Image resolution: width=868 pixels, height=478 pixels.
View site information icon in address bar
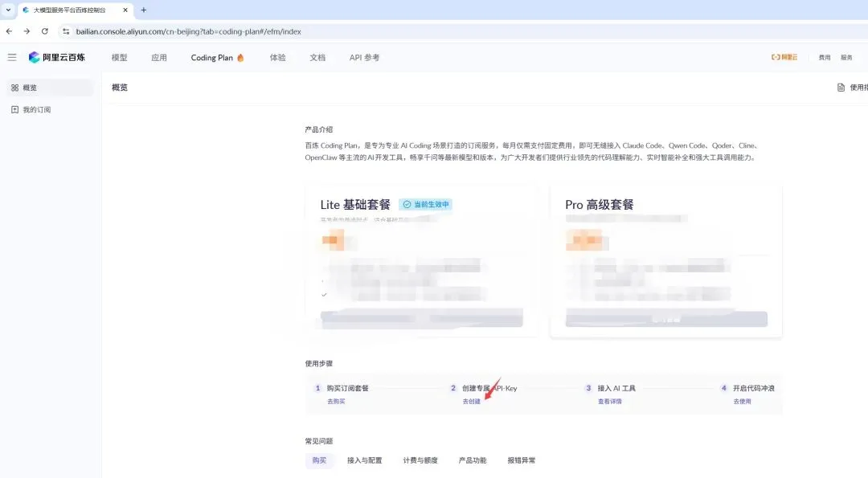click(66, 31)
